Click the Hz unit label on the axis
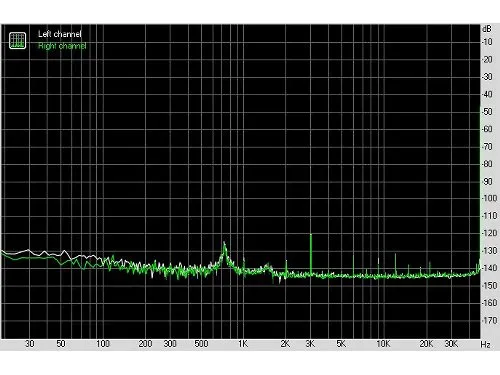The width and height of the screenshot is (500, 375). pos(485,344)
